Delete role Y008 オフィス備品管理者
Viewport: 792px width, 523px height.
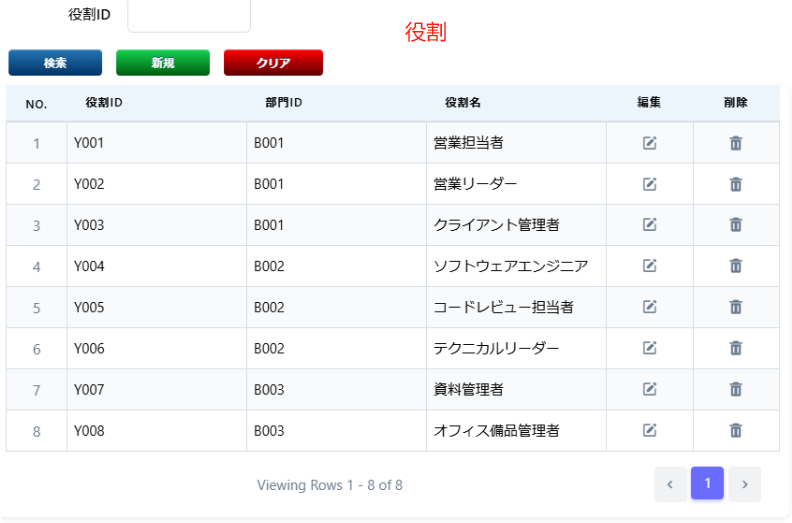736,430
